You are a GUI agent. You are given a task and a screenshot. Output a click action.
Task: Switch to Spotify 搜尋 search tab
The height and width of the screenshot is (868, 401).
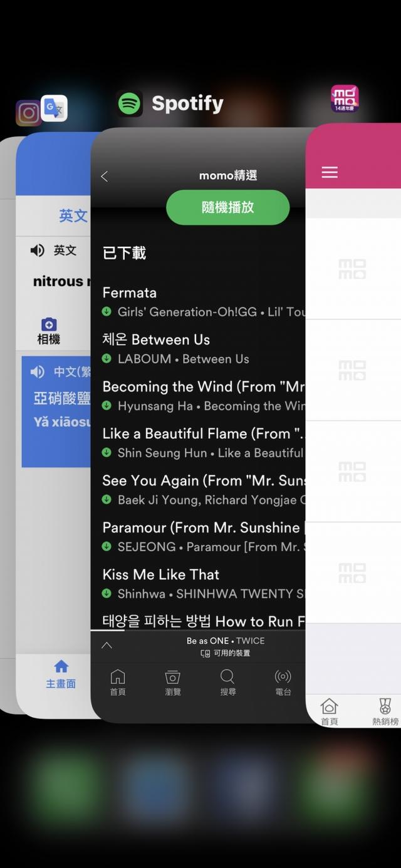(x=227, y=683)
